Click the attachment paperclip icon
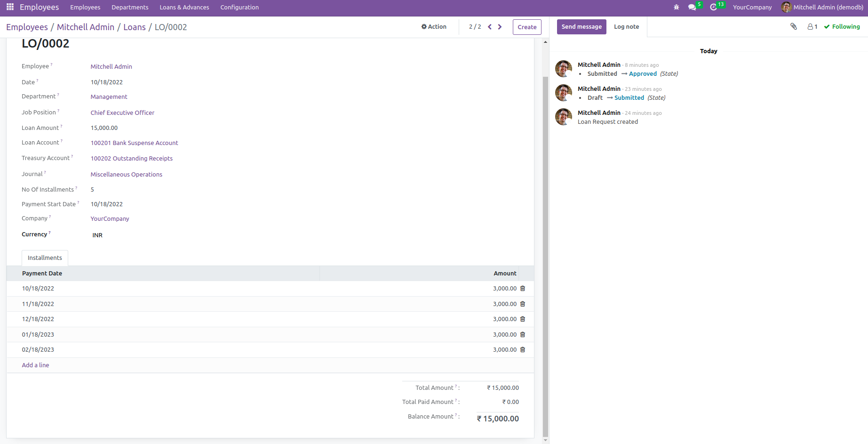The width and height of the screenshot is (868, 444). [x=794, y=27]
